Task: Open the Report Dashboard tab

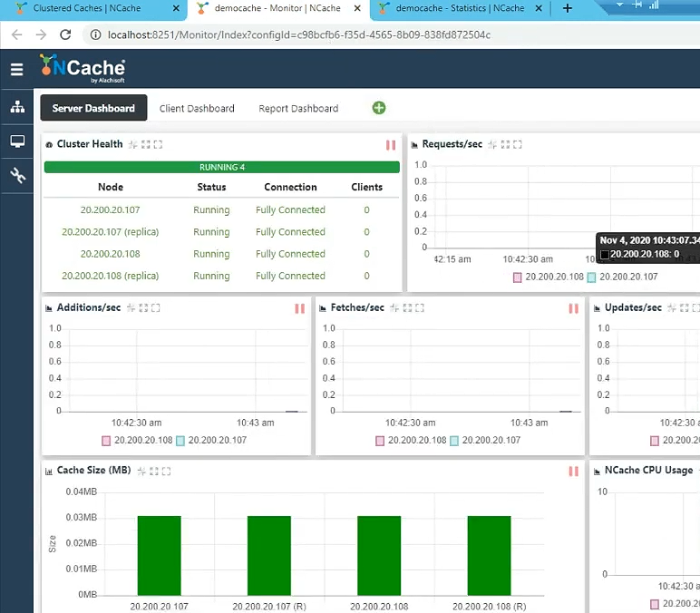Action: [x=298, y=109]
